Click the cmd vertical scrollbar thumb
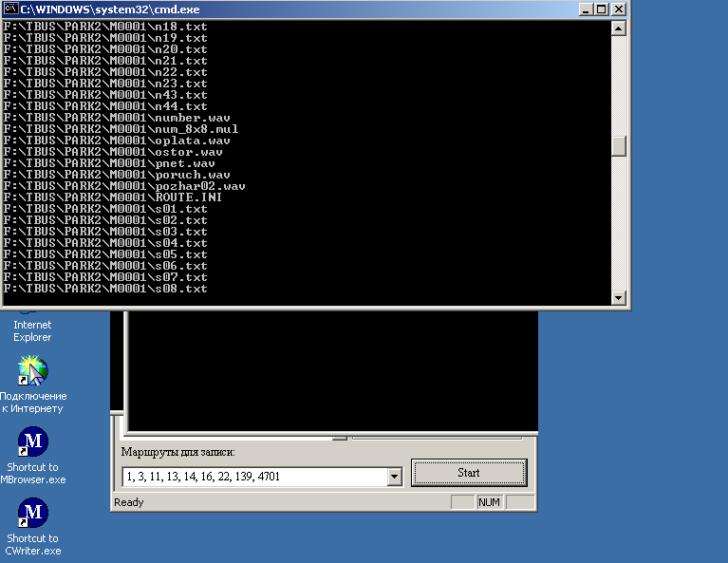This screenshot has width=728, height=563. (619, 146)
